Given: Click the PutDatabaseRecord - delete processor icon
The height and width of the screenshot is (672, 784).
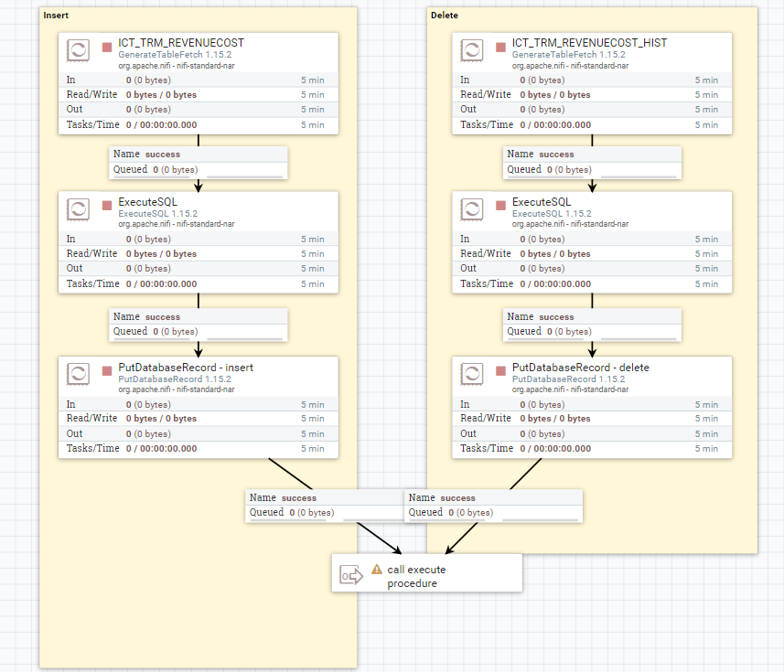Looking at the screenshot, I should (x=472, y=374).
